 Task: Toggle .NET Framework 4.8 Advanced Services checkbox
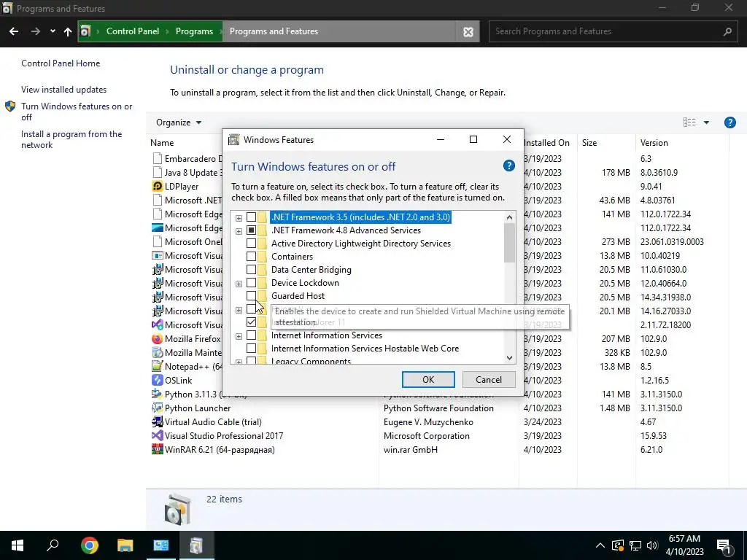click(251, 230)
